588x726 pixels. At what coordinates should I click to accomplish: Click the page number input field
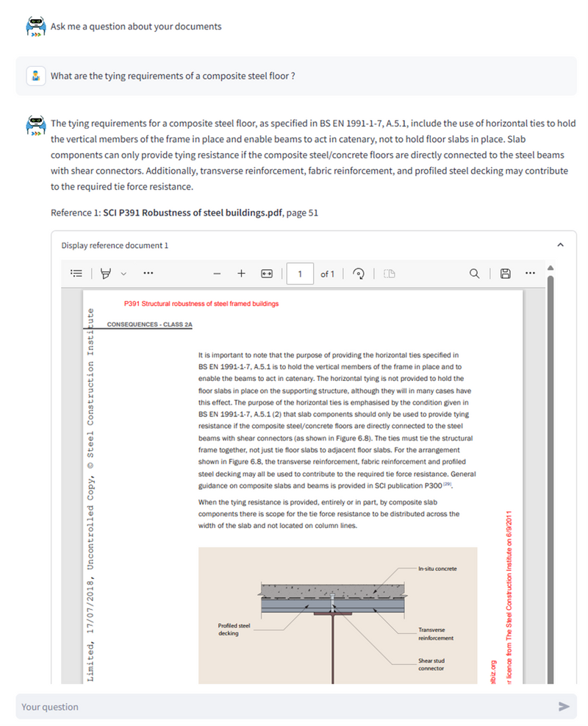(300, 274)
